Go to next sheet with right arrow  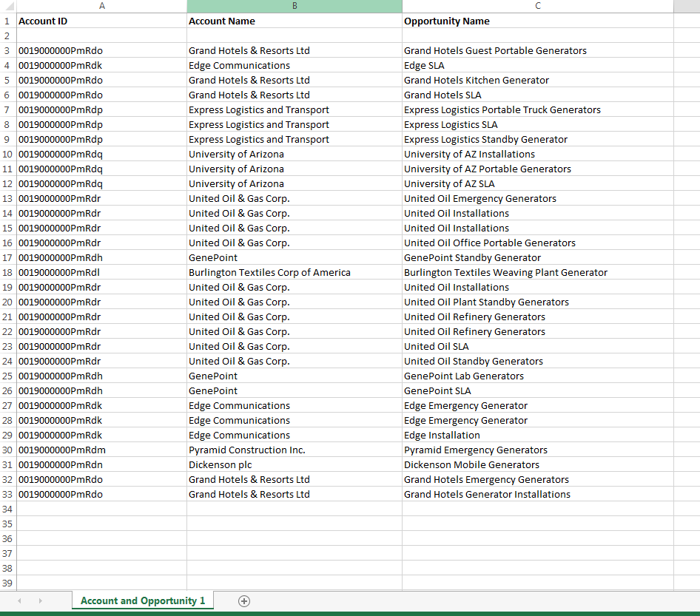40,600
